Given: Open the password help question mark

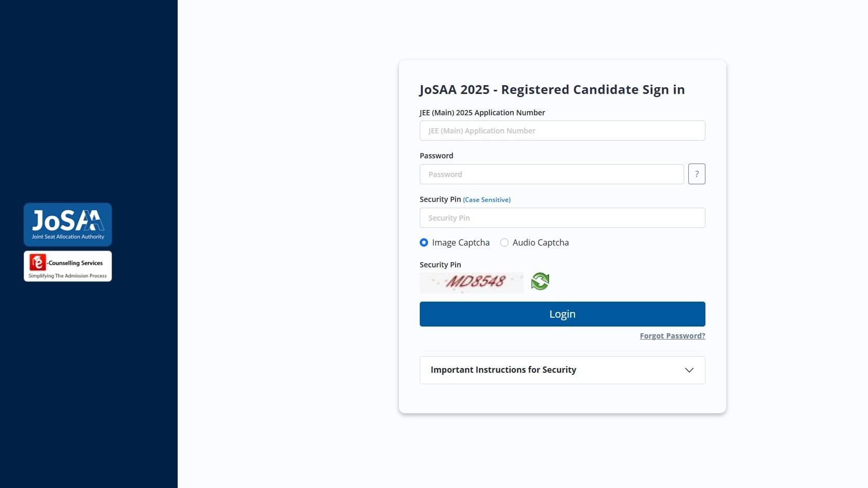Looking at the screenshot, I should 697,174.
